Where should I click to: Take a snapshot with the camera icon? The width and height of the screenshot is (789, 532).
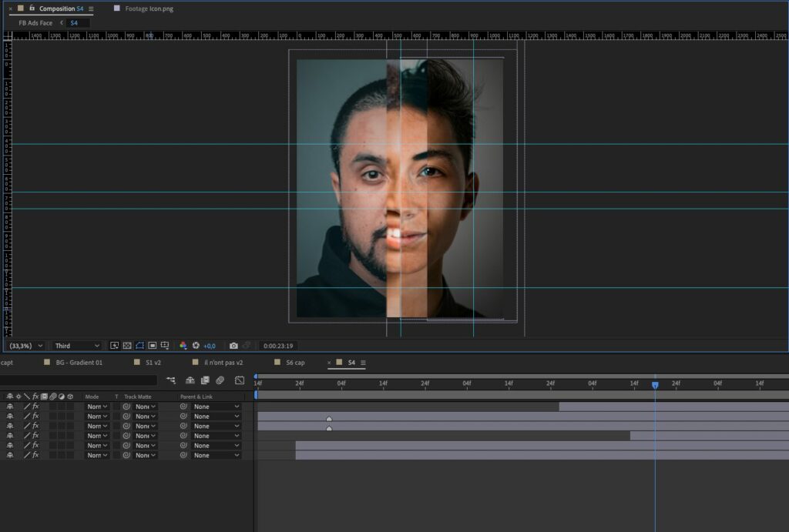point(233,346)
